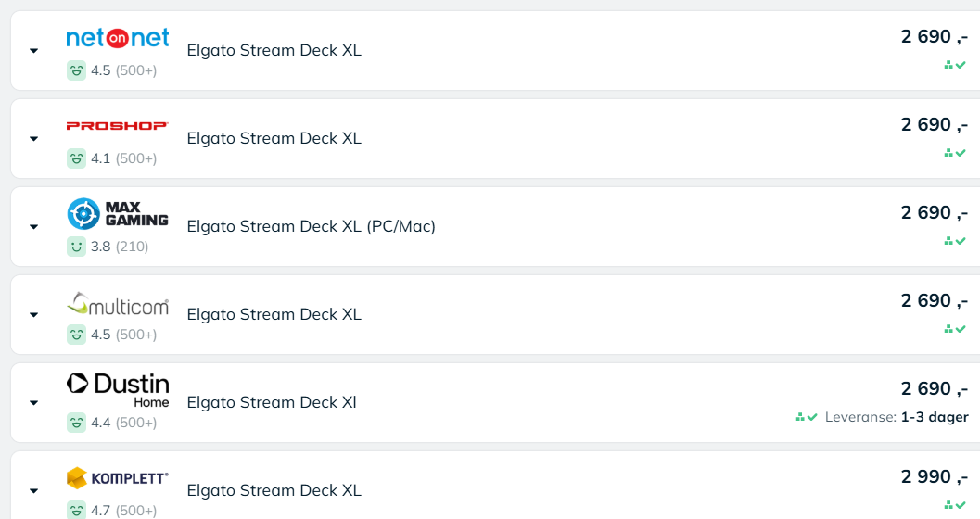
Task: Expand the Komplett offer row
Action: 33,491
